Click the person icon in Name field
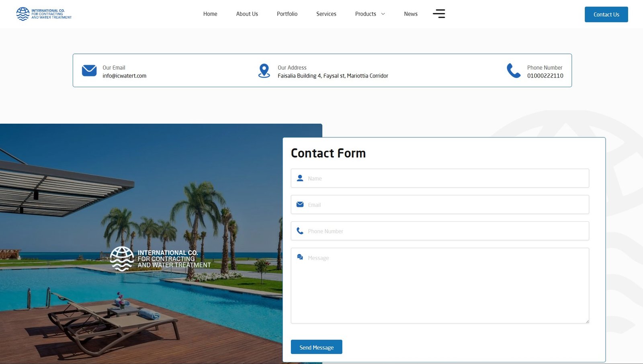643x364 pixels. (300, 178)
